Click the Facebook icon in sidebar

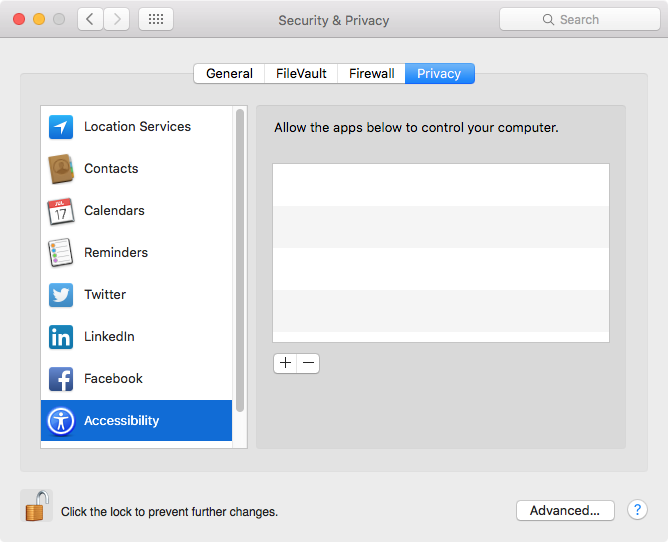pyautogui.click(x=61, y=379)
